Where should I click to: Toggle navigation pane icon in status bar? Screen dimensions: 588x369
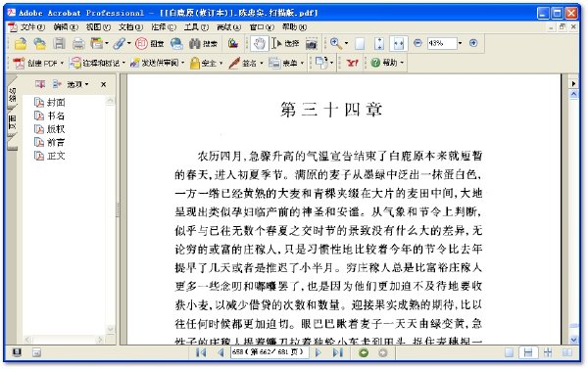pyautogui.click(x=36, y=352)
